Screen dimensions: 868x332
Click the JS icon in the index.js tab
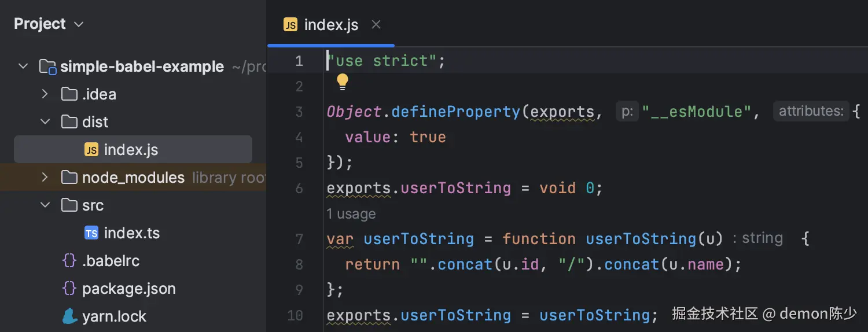pyautogui.click(x=290, y=25)
